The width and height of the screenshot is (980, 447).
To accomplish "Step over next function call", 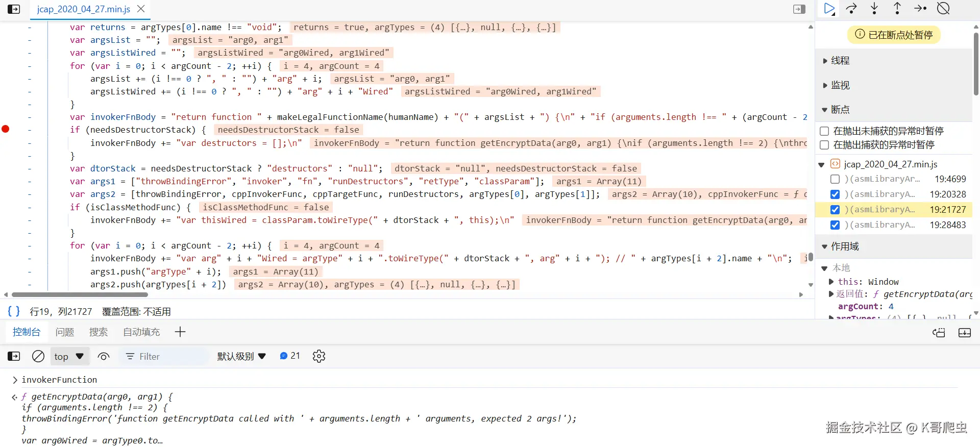I will pos(851,9).
